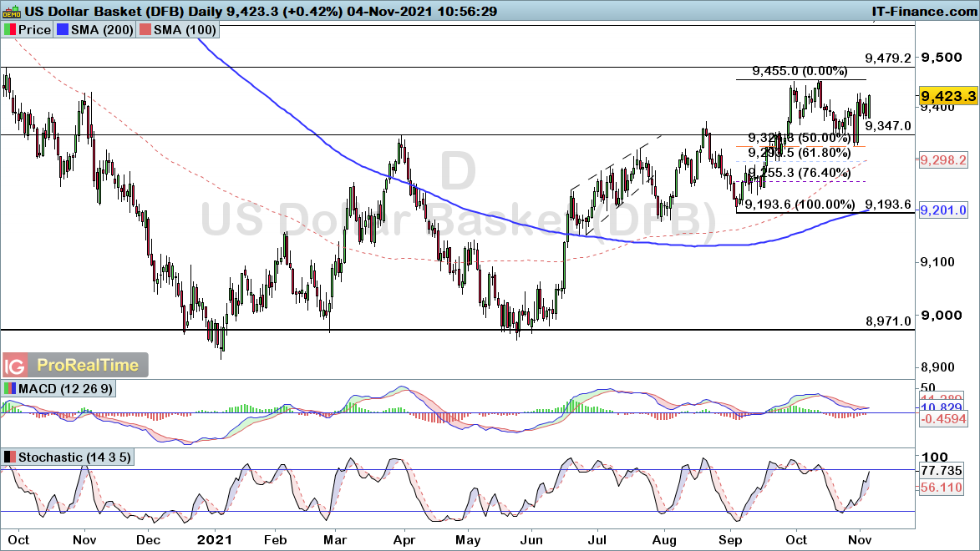Click the 100 label on the Stochastic axis
The width and height of the screenshot is (980, 551).
(x=934, y=457)
